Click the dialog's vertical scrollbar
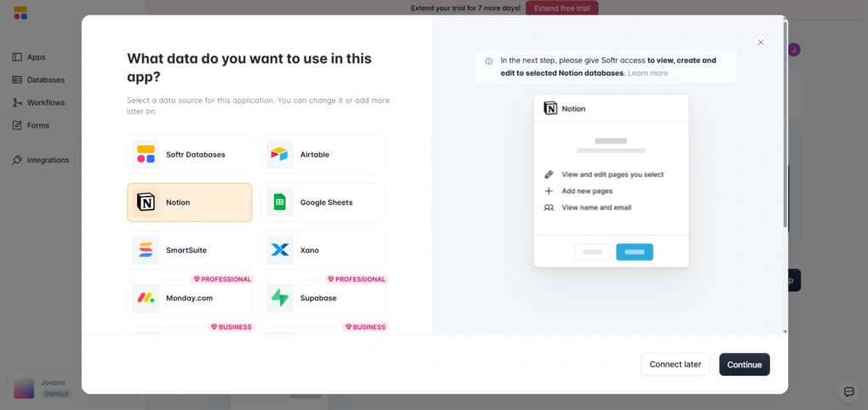This screenshot has height=410, width=868. click(x=785, y=128)
